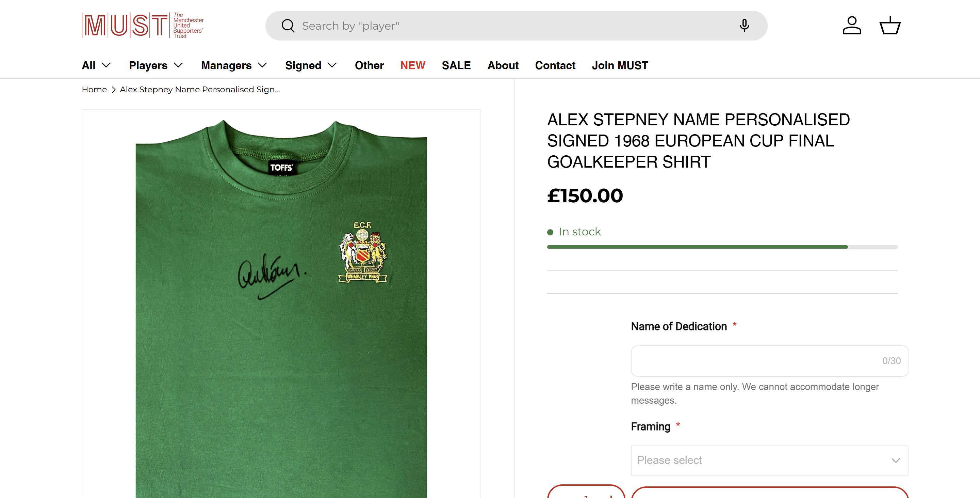Open the Framing select dropdown
Image resolution: width=980 pixels, height=498 pixels.
click(x=770, y=460)
